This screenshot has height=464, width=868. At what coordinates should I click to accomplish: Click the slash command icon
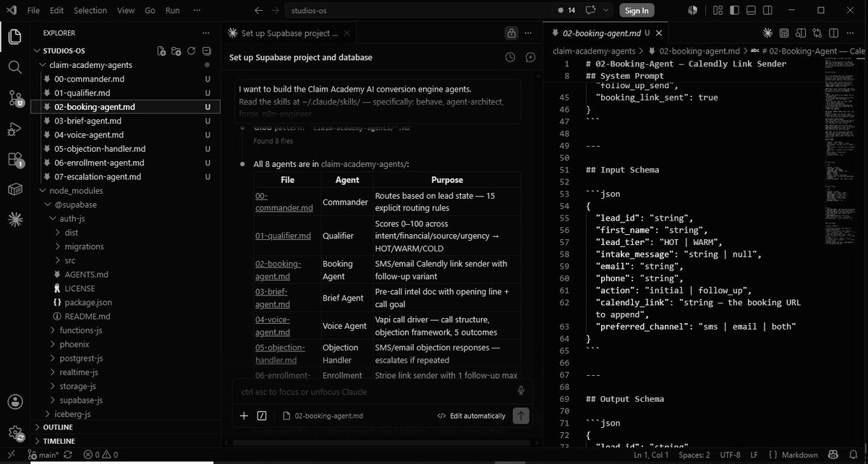click(x=261, y=416)
